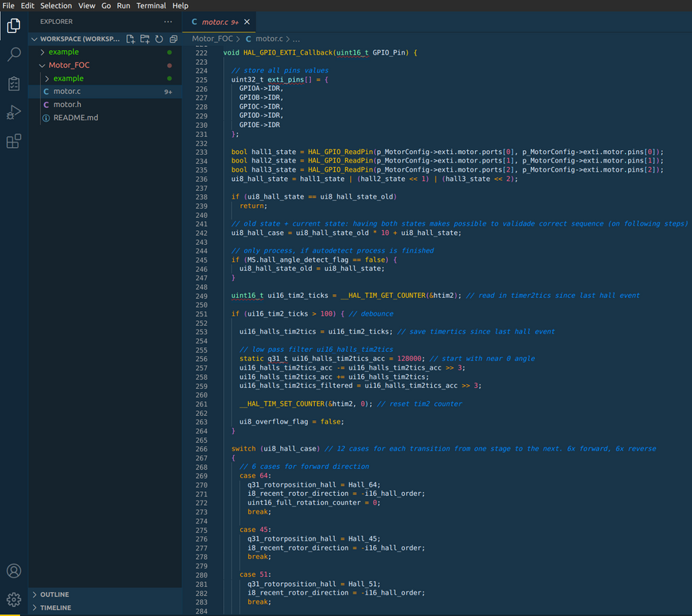Open the Terminal menu

(x=151, y=5)
